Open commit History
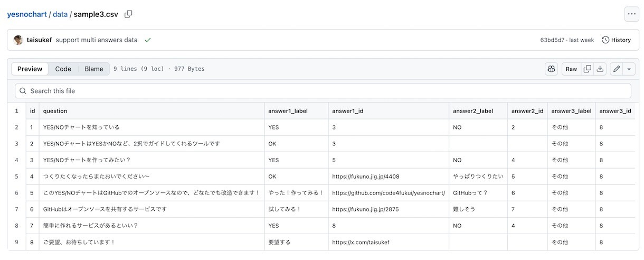The image size is (644, 260). pos(616,40)
